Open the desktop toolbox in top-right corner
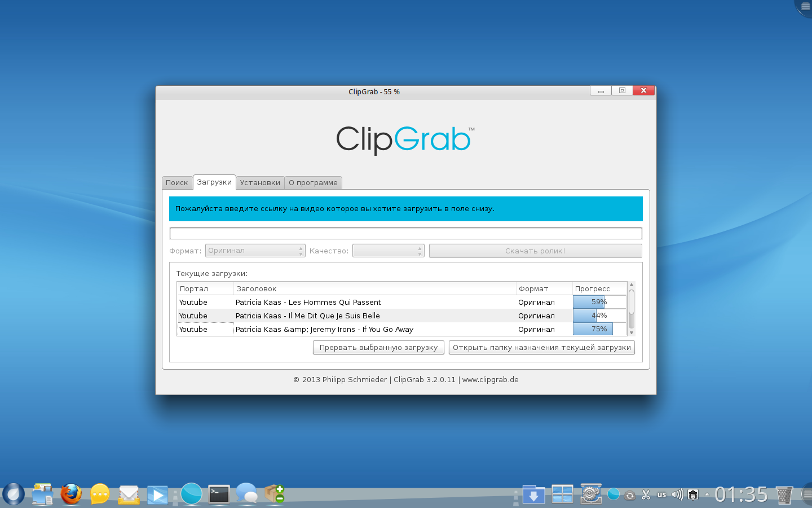Screen dimensions: 812x508 click(805, 7)
